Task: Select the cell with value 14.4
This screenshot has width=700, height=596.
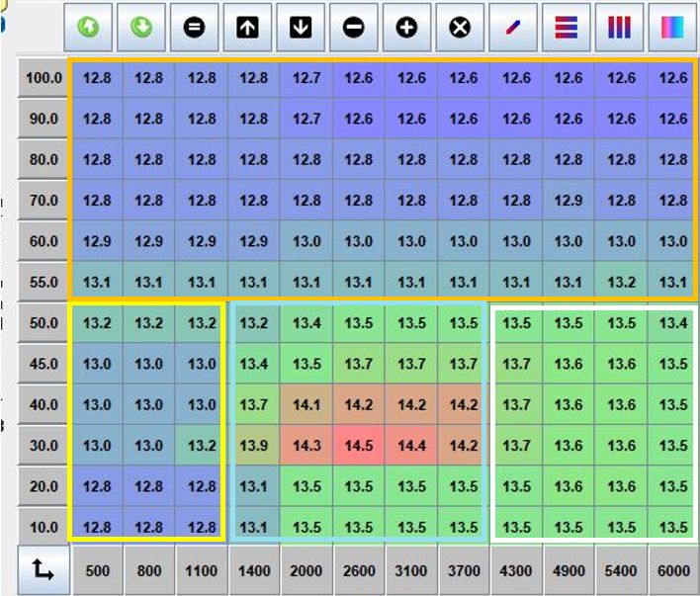Action: coord(411,445)
